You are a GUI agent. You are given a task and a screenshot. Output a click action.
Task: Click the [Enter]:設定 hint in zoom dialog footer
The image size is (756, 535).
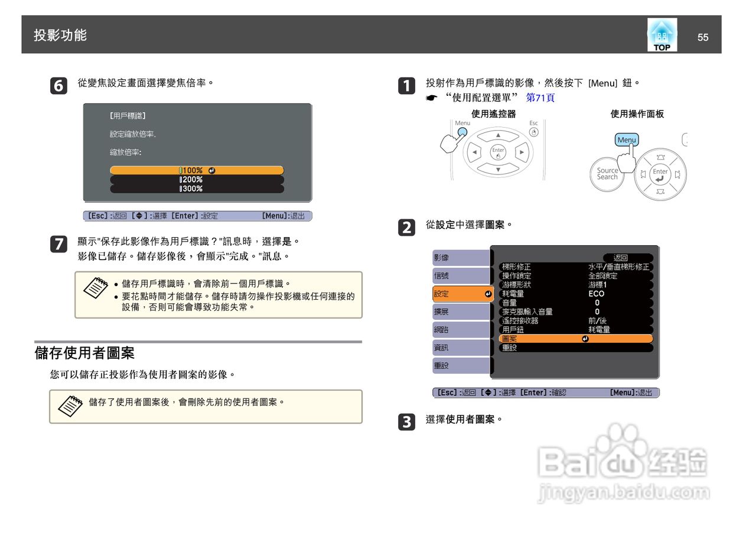[x=195, y=216]
